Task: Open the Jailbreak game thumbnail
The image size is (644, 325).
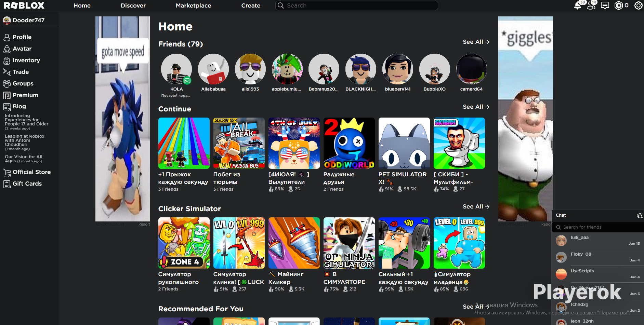Action: (239, 143)
